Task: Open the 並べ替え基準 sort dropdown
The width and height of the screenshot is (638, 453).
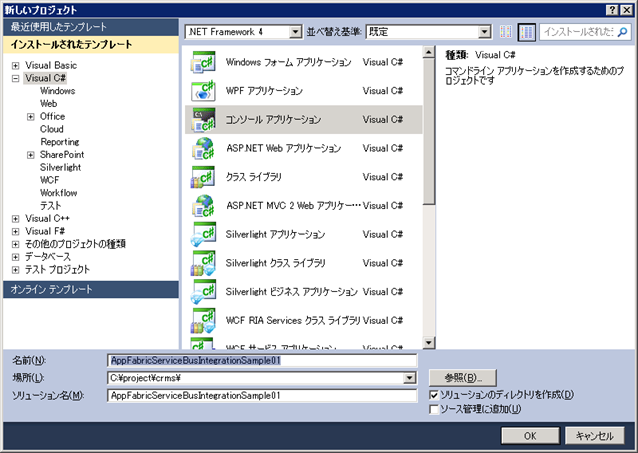Action: 484,32
